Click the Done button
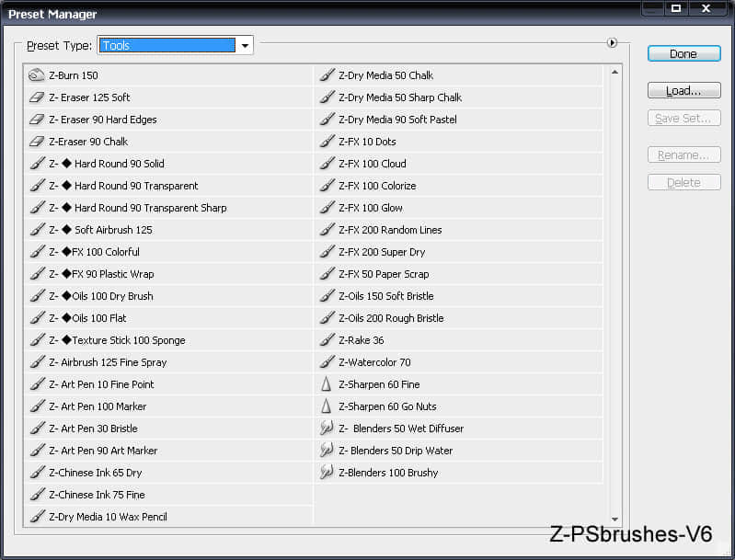The image size is (735, 560). point(683,53)
